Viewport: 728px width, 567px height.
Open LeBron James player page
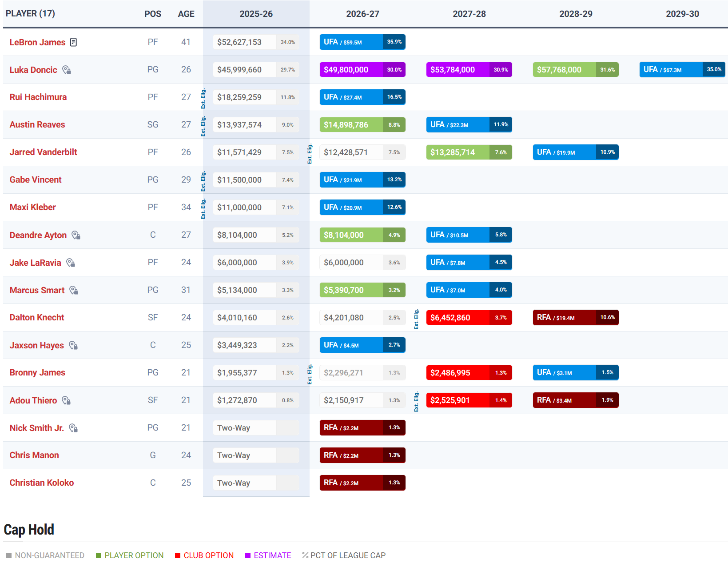(37, 42)
